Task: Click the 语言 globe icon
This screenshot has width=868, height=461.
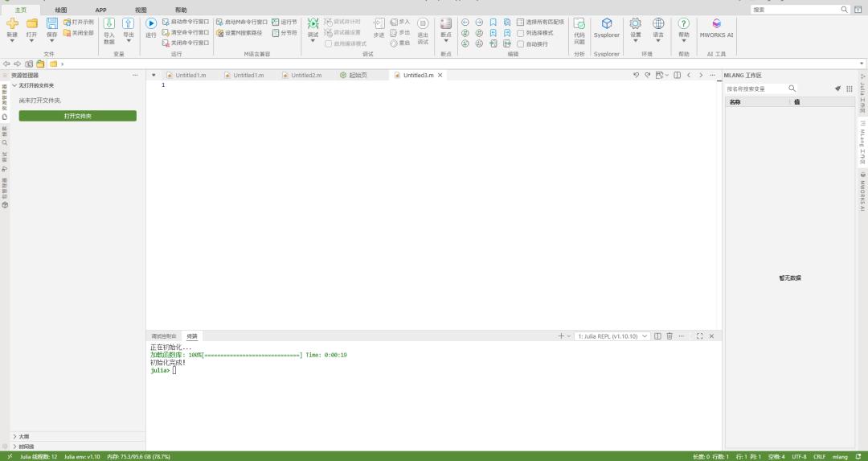Action: coord(658,23)
